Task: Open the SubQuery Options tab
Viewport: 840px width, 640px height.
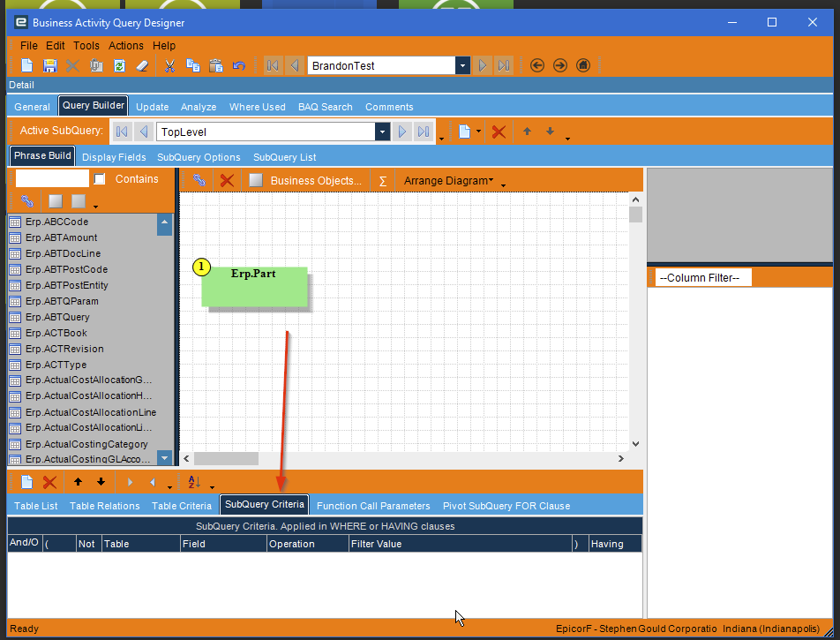Action: pos(199,157)
